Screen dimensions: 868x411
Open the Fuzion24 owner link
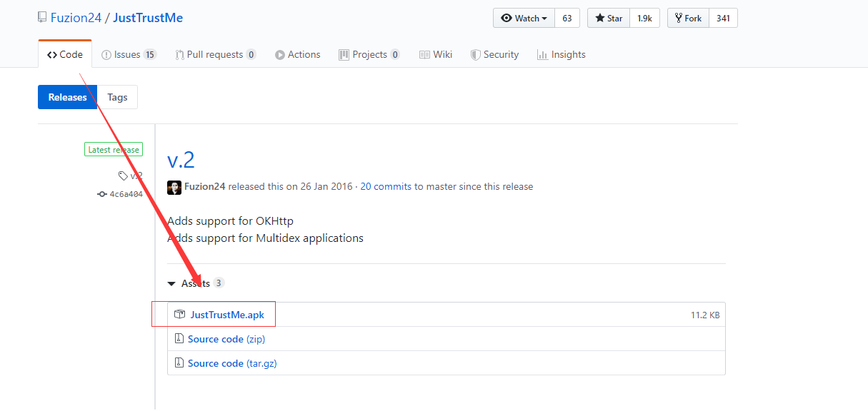pos(76,18)
